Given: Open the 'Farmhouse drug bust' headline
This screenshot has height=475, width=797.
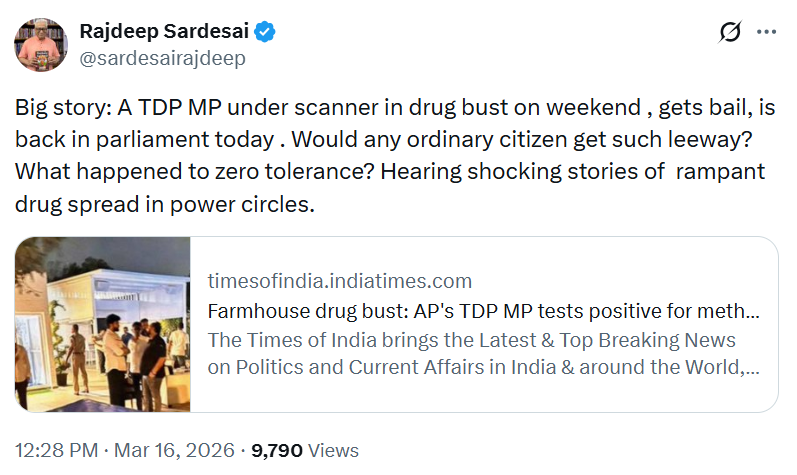Looking at the screenshot, I should click(483, 310).
